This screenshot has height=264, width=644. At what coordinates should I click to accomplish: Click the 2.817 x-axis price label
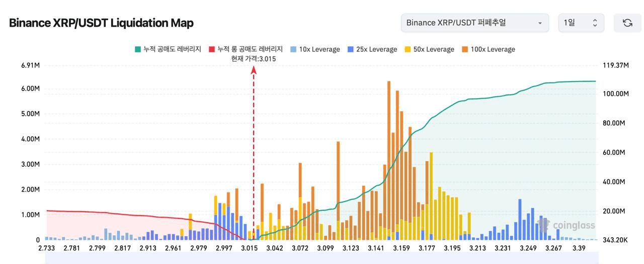pyautogui.click(x=122, y=248)
